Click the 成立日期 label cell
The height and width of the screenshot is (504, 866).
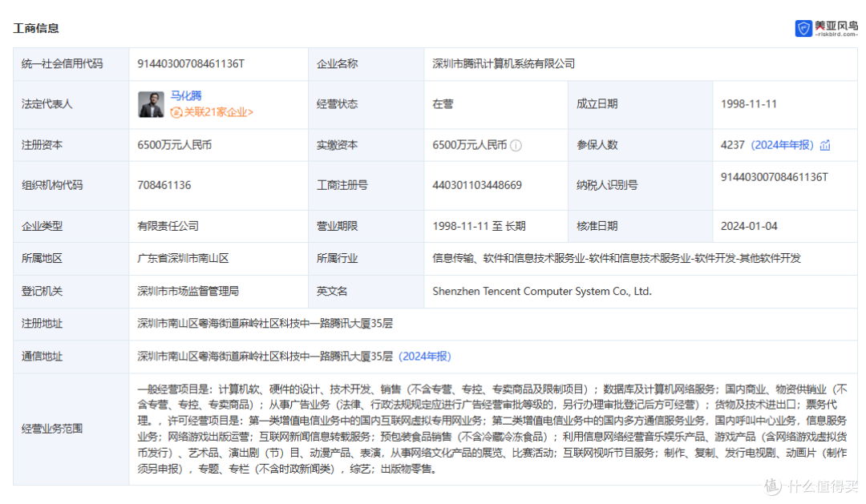(x=640, y=105)
